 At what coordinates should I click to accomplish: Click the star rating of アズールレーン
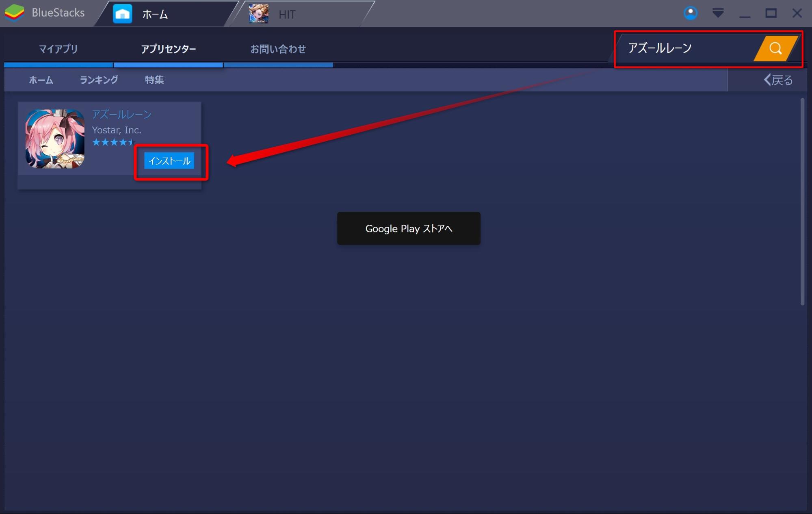113,142
